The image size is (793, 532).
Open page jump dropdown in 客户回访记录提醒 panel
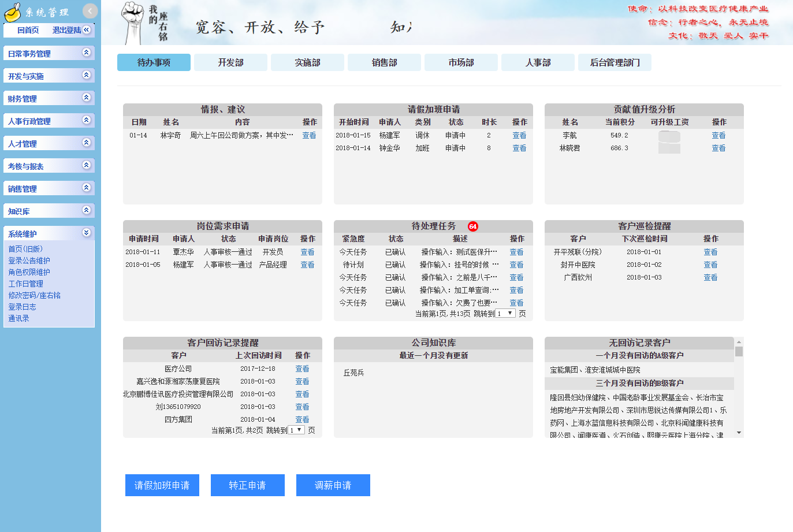coord(296,430)
